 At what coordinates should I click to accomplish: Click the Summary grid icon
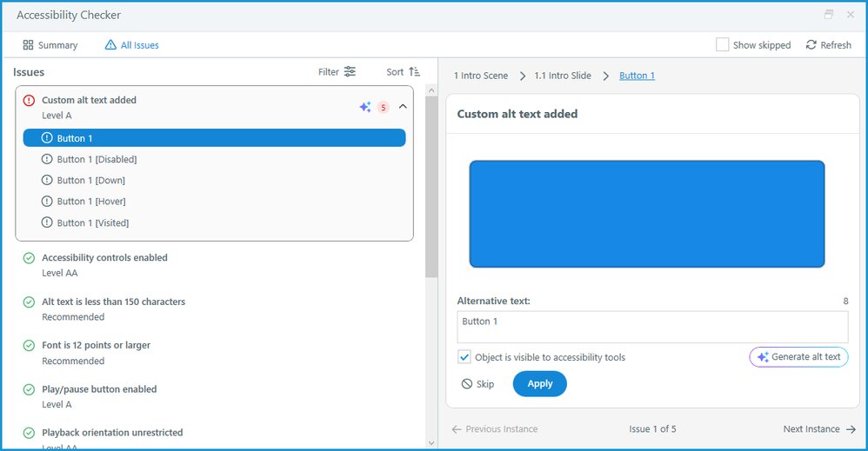coord(28,45)
